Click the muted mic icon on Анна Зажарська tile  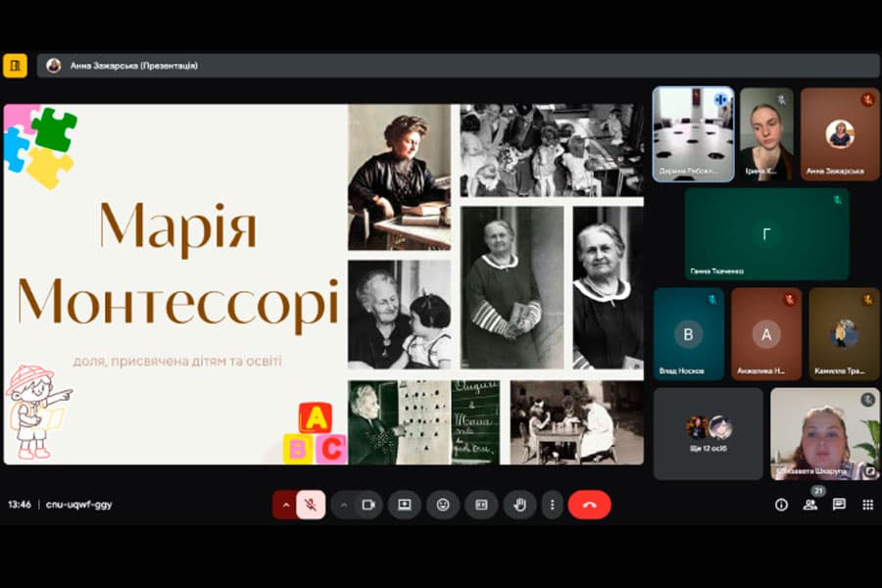pos(868,100)
